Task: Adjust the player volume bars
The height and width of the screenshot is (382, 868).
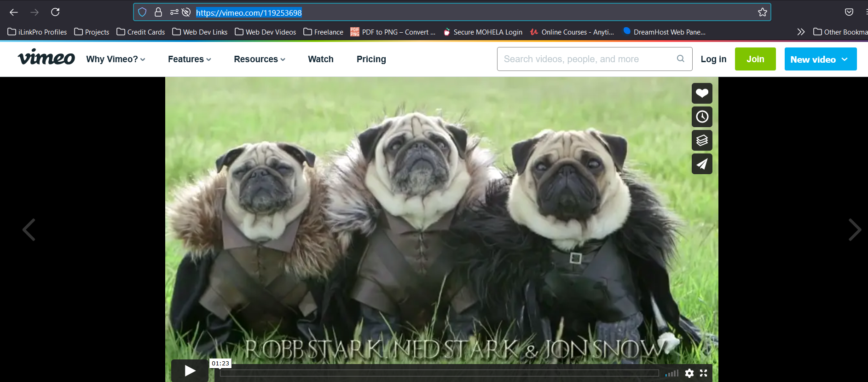Action: 672,373
